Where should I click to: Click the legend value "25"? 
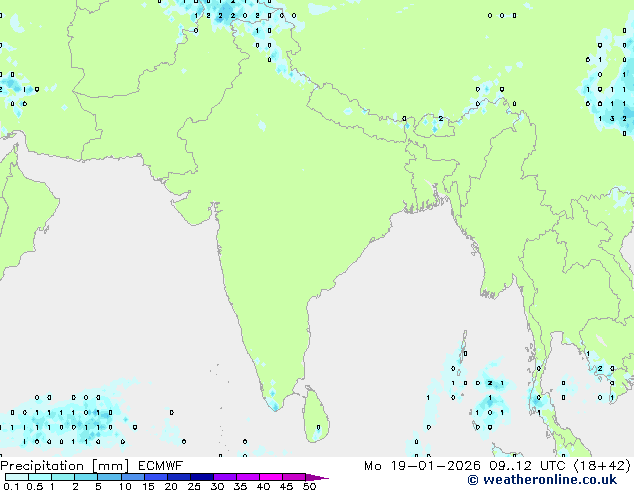tap(194, 486)
